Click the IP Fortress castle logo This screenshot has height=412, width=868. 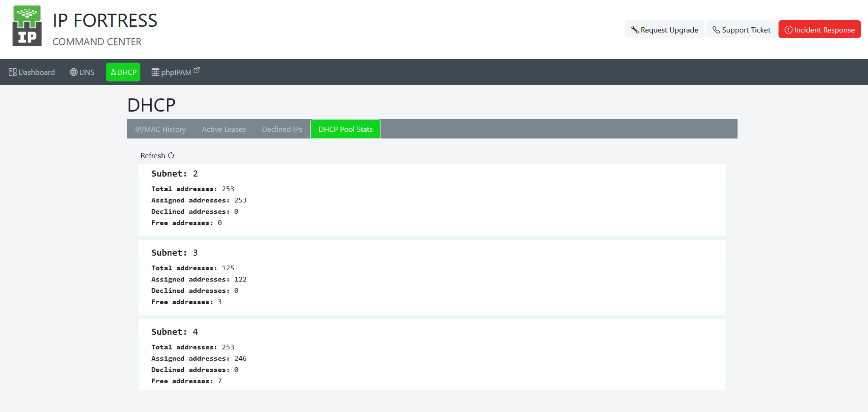(x=27, y=26)
